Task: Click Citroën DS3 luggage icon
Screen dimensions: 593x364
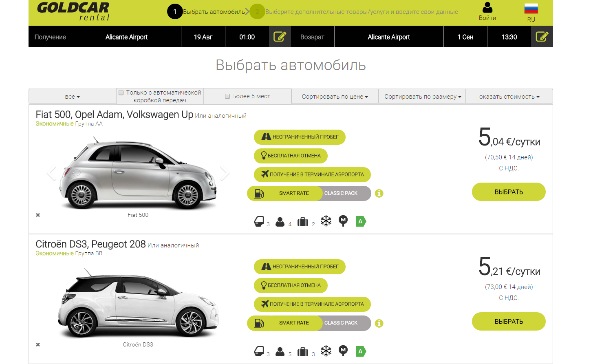Action: click(x=303, y=351)
